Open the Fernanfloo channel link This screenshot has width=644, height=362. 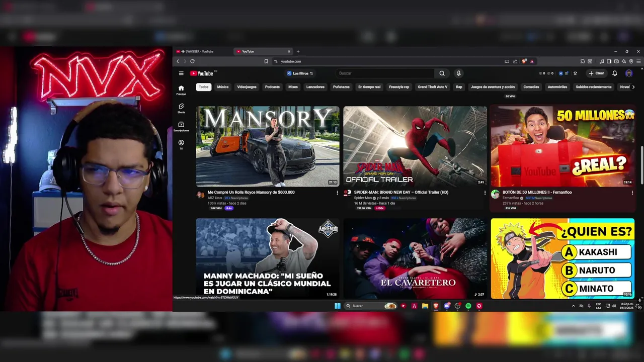click(x=511, y=198)
